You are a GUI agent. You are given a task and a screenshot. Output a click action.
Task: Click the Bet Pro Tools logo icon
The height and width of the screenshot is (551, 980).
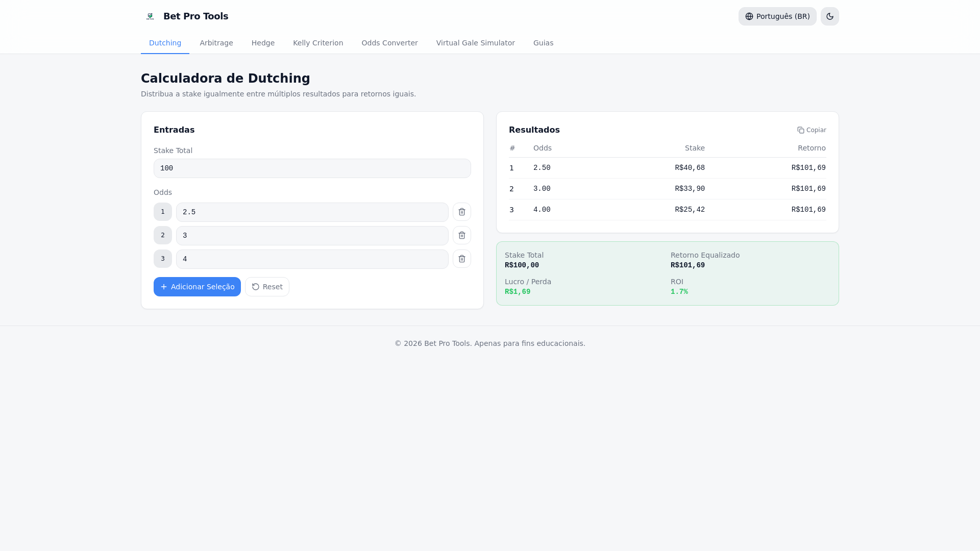pos(150,16)
